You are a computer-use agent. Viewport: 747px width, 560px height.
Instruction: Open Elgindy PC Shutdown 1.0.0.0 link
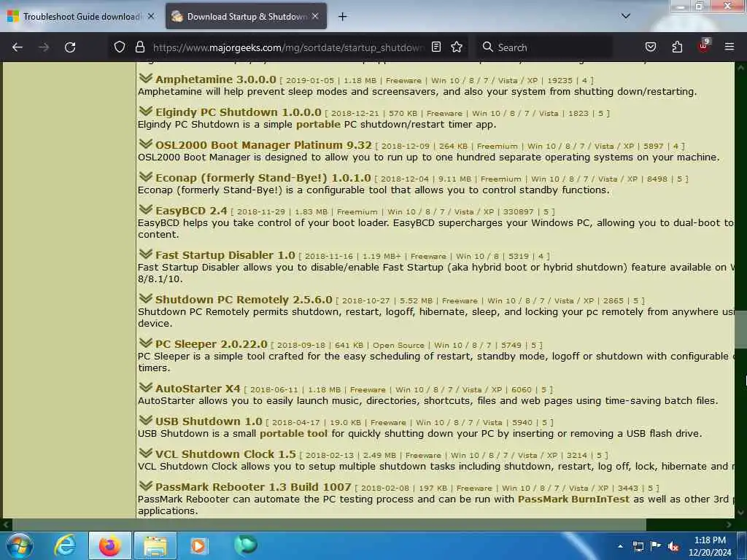239,112
